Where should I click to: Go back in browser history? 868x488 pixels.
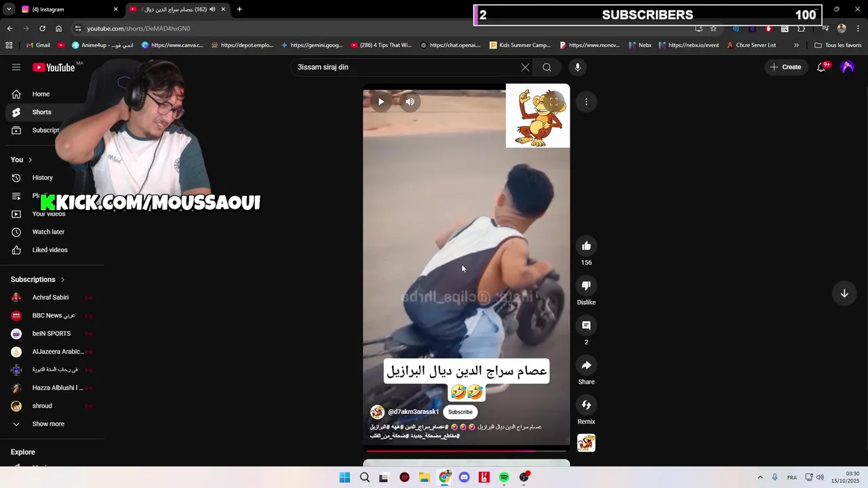pos(9,28)
